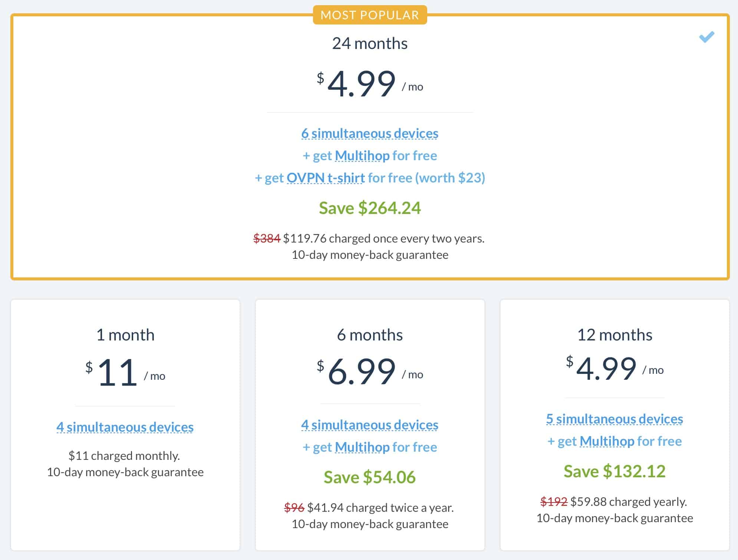
Task: Click the Save $132.12 text
Action: click(615, 471)
